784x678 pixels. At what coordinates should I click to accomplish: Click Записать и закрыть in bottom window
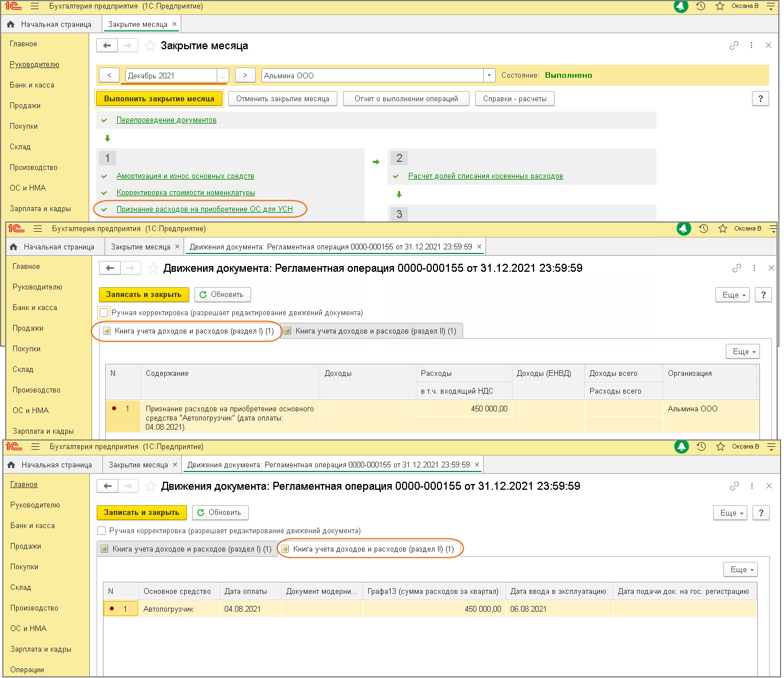[x=141, y=513]
